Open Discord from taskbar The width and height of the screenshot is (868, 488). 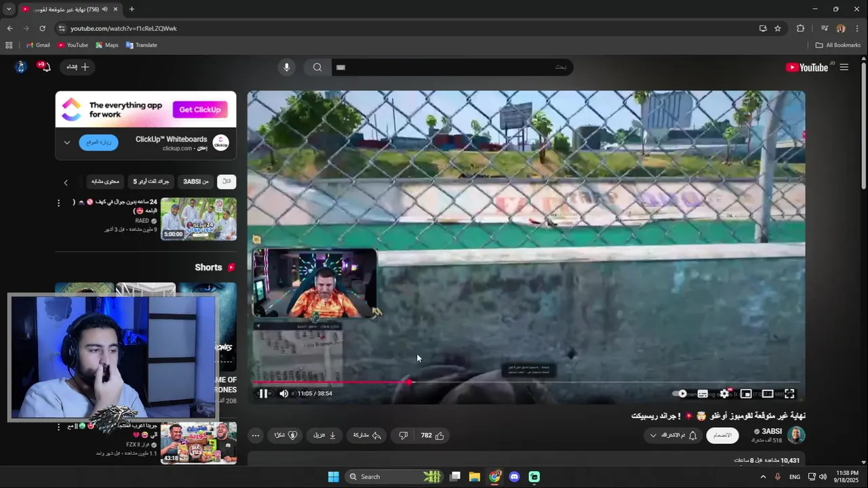(x=514, y=476)
